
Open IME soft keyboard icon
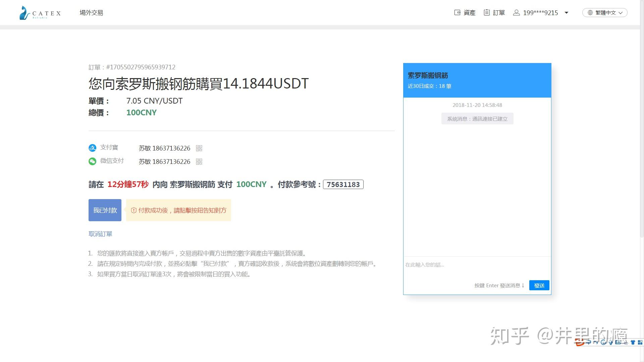pos(618,342)
